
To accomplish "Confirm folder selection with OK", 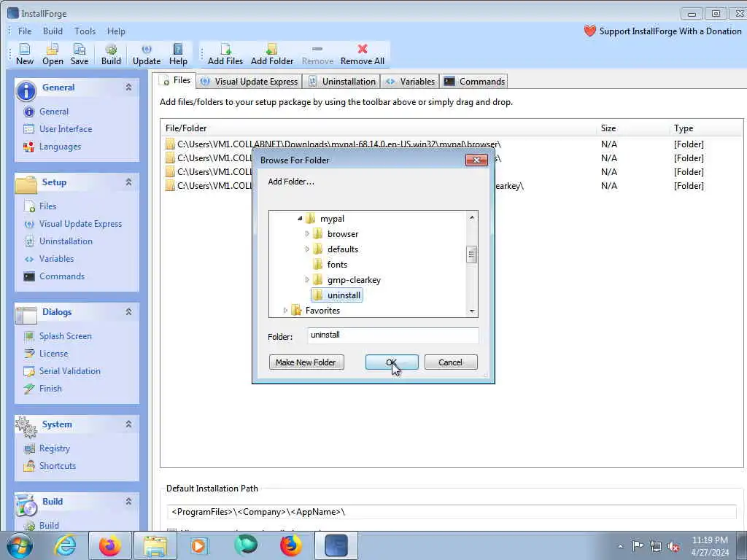I will [x=392, y=362].
